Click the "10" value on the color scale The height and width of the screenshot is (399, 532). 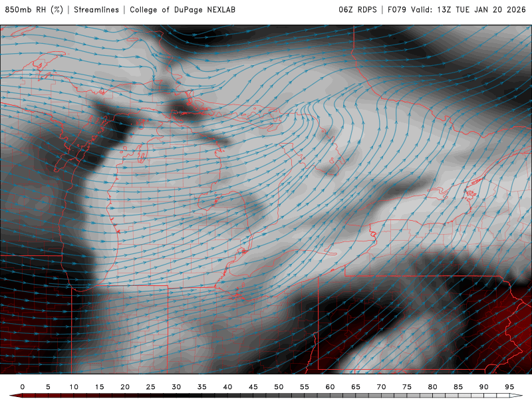pyautogui.click(x=74, y=387)
